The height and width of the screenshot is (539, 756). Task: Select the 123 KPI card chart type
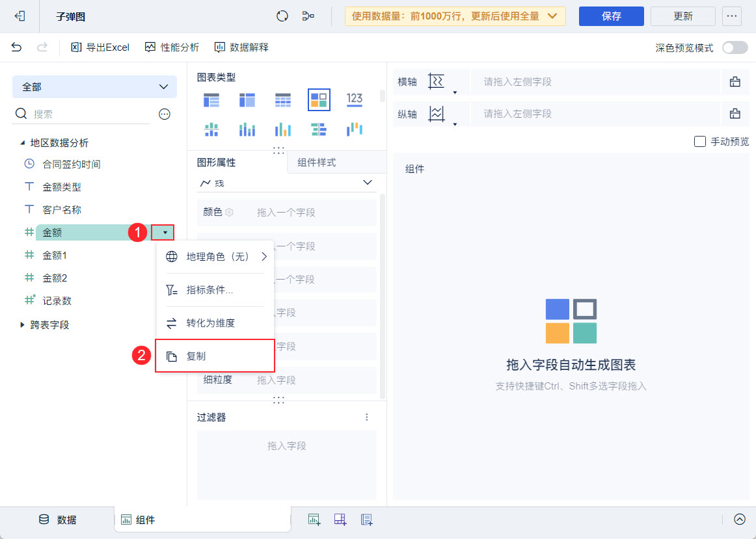(355, 99)
